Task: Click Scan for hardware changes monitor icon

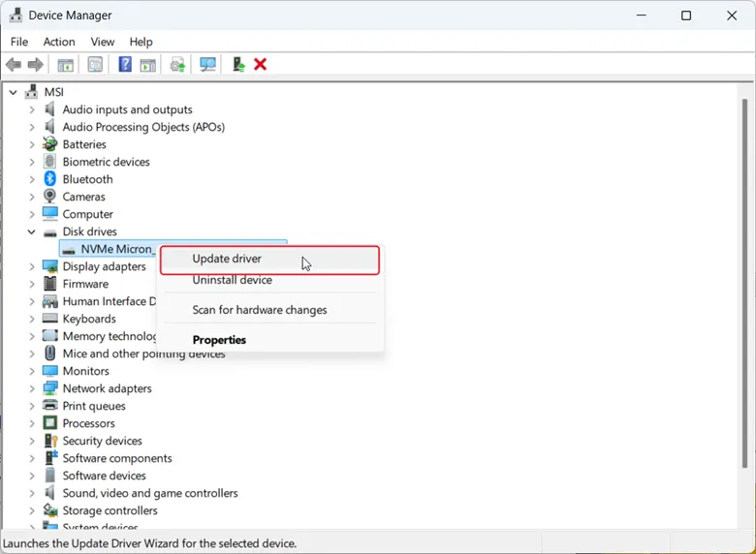Action: (207, 65)
